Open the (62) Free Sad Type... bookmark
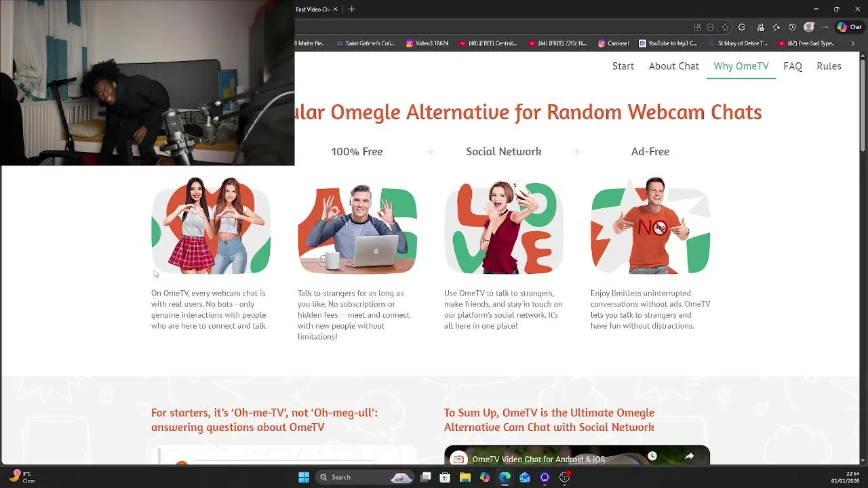 [807, 43]
